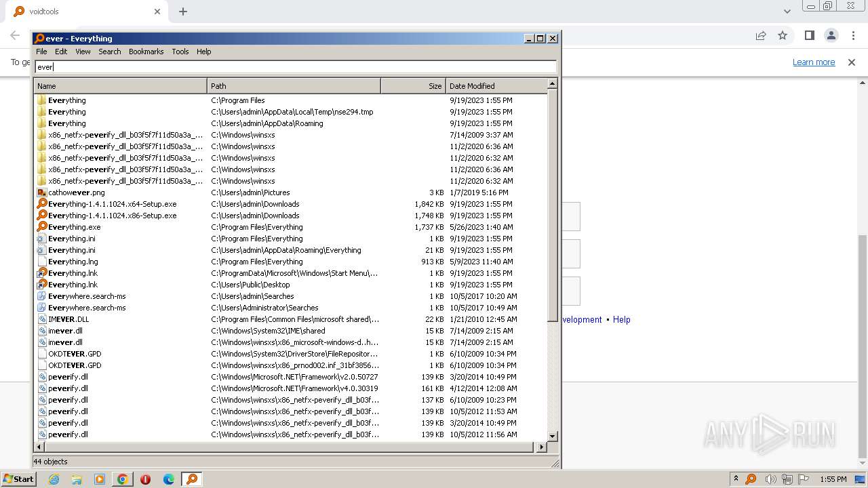Open the Edit menu

coord(61,52)
